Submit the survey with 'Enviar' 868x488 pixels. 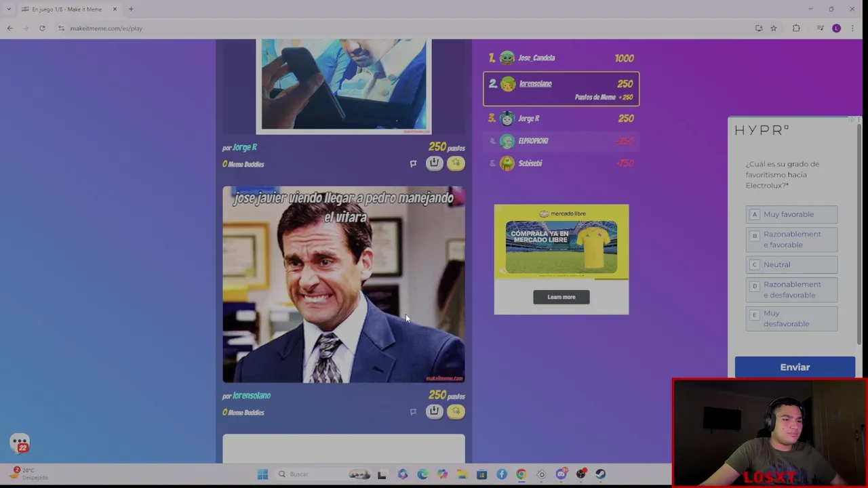click(795, 367)
